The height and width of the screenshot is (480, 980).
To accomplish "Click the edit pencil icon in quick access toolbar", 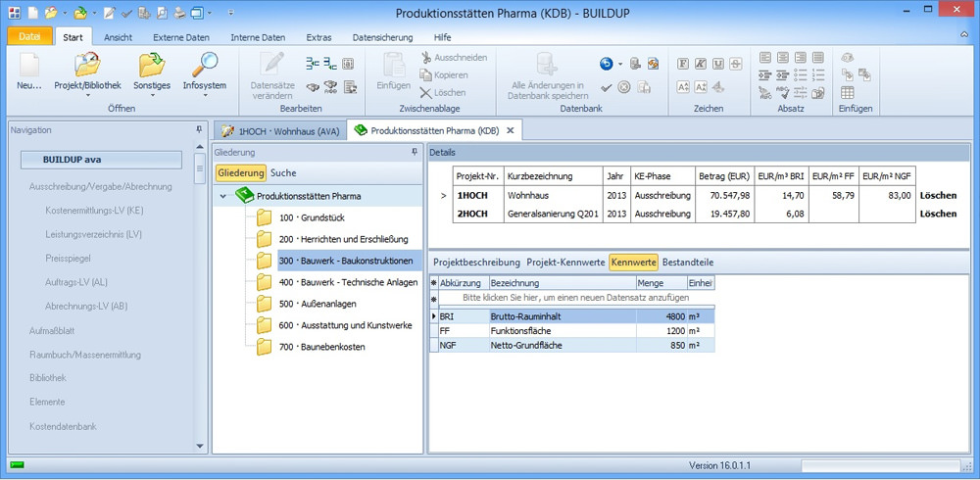I will [x=110, y=12].
